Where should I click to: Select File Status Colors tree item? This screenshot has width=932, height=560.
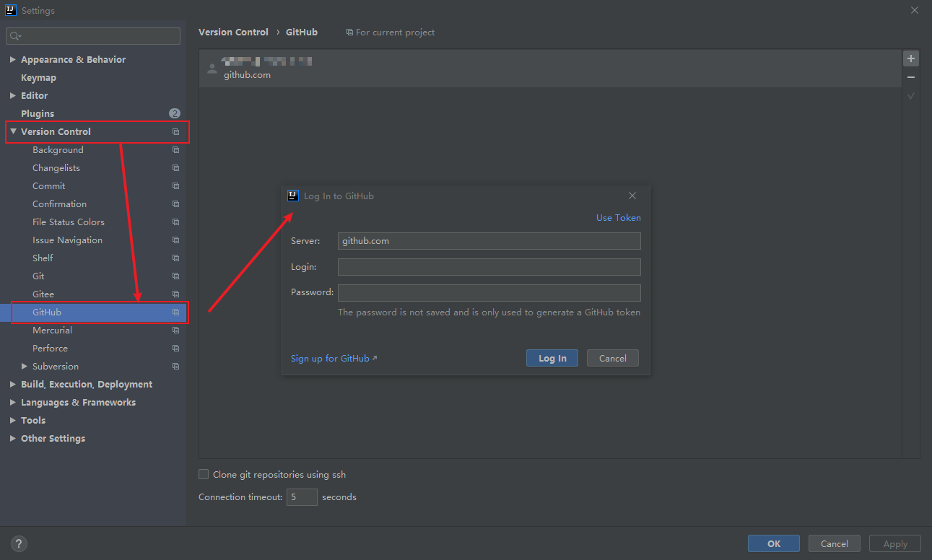click(69, 222)
